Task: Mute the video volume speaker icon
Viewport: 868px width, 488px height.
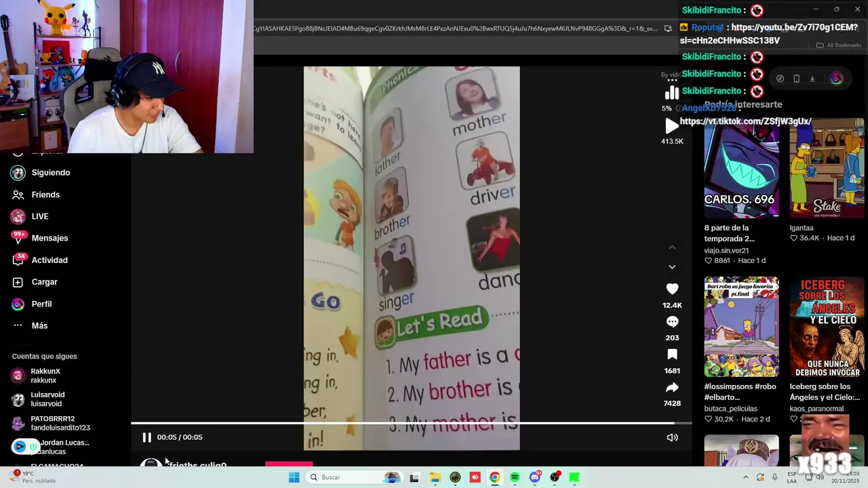Action: coord(672,437)
